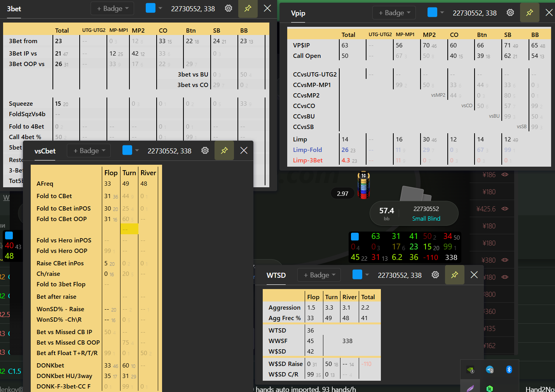Expand color marker arrow in WTSD popup
This screenshot has width=555, height=392.
click(x=367, y=275)
